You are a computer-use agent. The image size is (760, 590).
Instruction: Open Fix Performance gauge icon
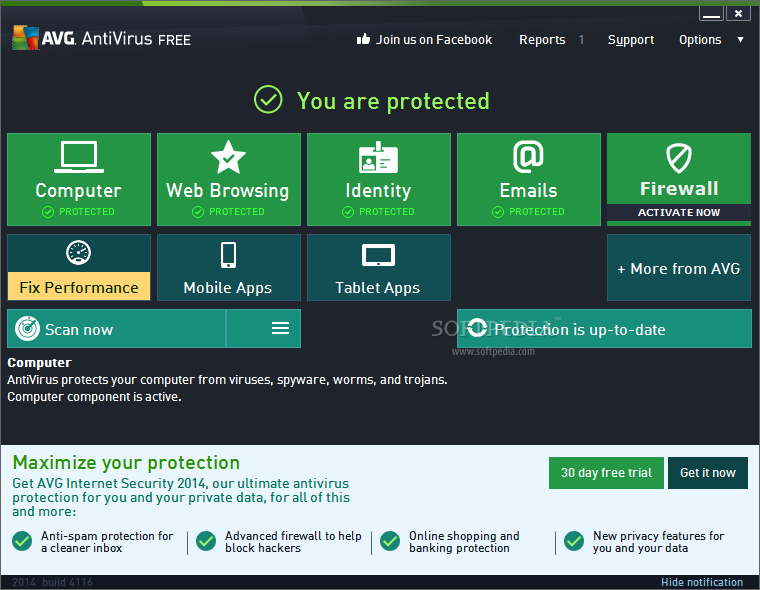pyautogui.click(x=78, y=252)
